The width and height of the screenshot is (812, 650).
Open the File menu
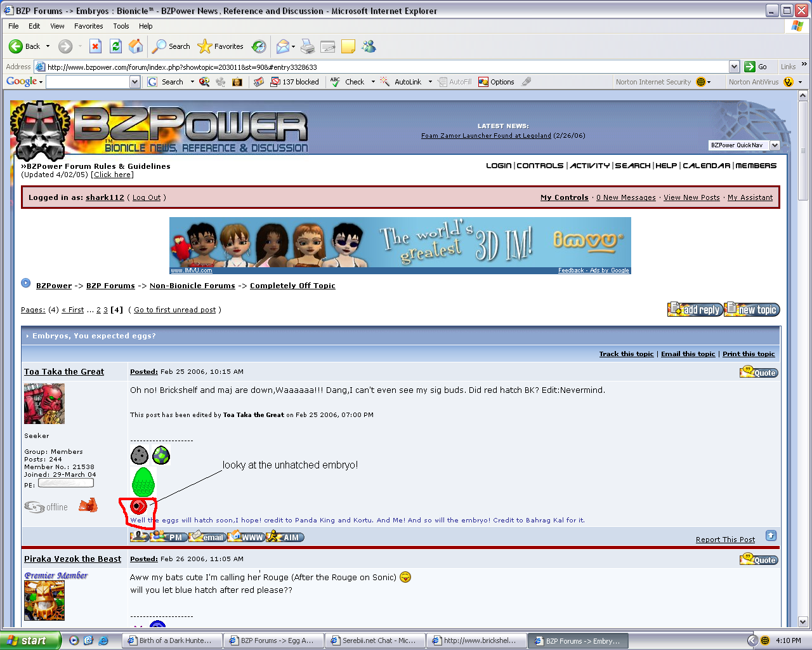(x=13, y=26)
